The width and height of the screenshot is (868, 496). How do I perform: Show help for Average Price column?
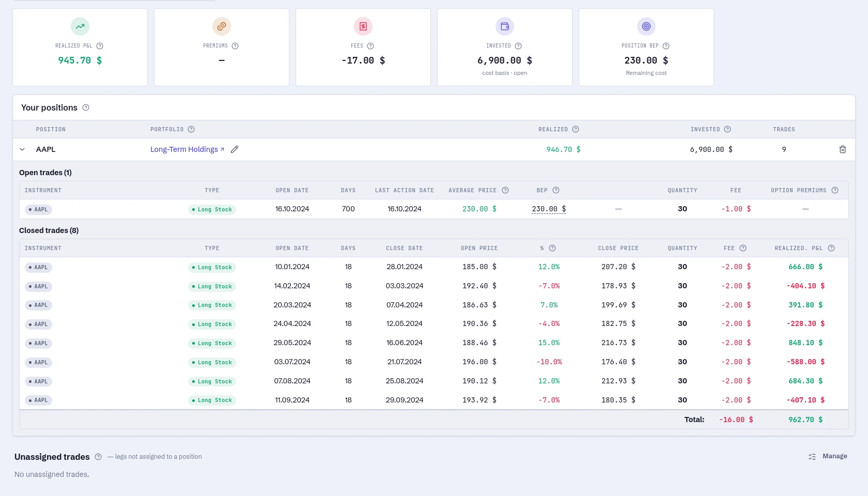coord(505,190)
